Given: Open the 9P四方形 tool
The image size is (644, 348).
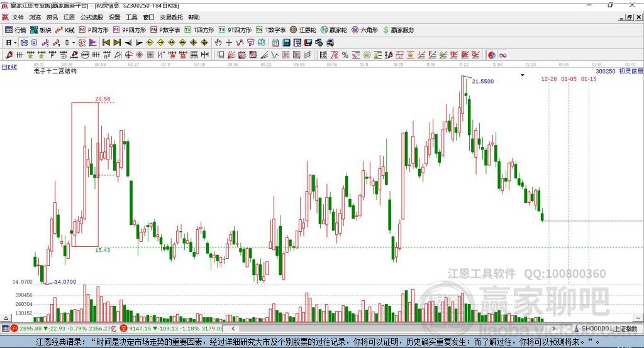Looking at the screenshot, I should click(130, 30).
